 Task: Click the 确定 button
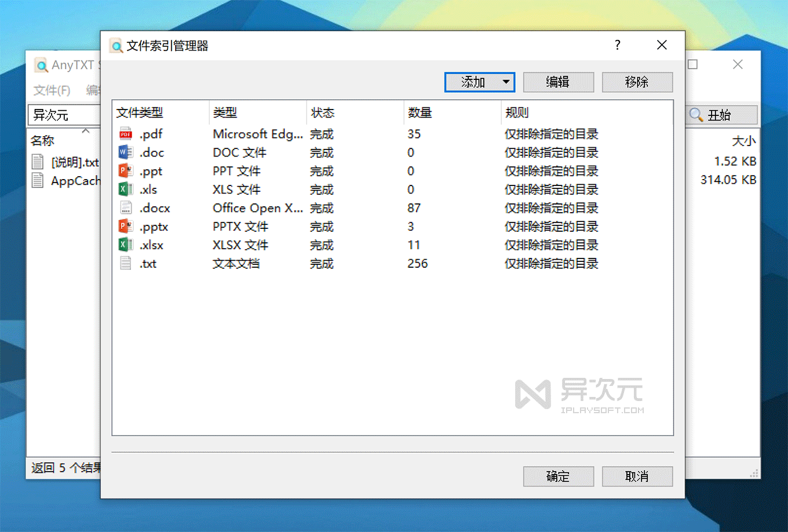(558, 476)
